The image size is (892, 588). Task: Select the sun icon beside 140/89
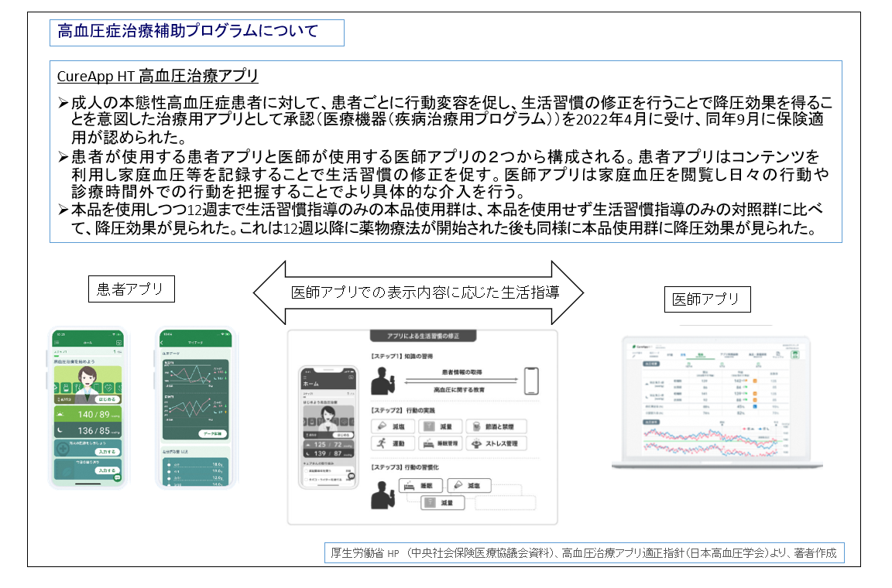(60, 414)
